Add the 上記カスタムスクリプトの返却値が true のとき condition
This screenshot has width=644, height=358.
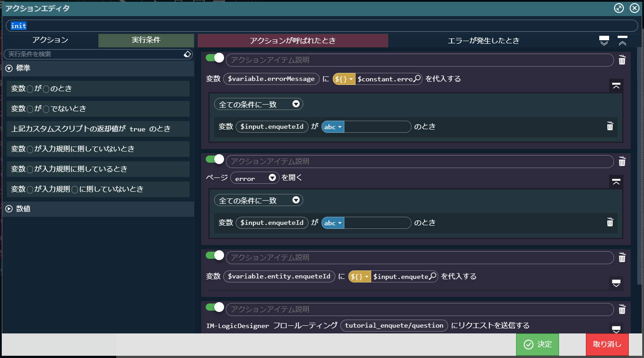[98, 129]
